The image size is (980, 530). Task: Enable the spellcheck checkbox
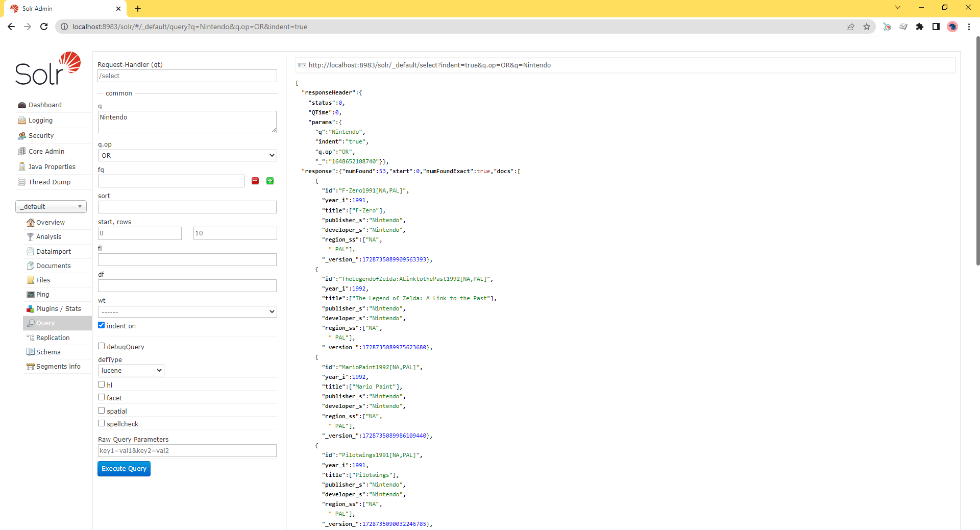[x=101, y=423]
